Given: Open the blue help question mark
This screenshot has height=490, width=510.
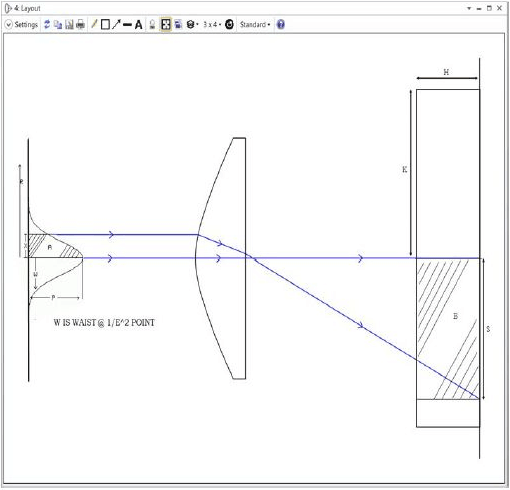Looking at the screenshot, I should [281, 24].
